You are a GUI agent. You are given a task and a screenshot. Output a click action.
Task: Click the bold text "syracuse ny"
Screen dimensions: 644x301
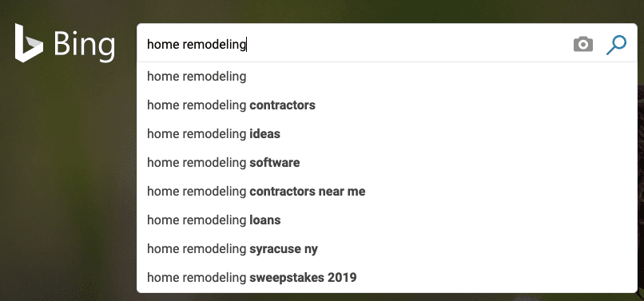pyautogui.click(x=284, y=249)
